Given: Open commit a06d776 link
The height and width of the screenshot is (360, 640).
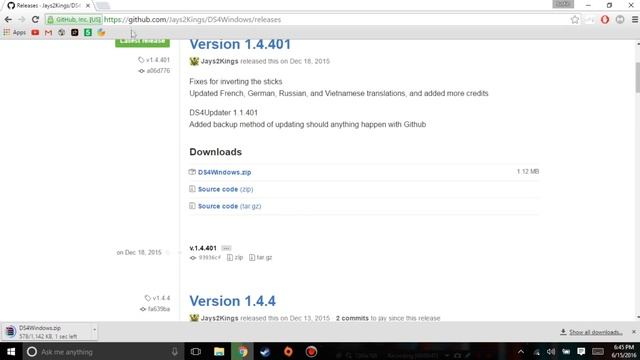Looking at the screenshot, I should (154, 71).
